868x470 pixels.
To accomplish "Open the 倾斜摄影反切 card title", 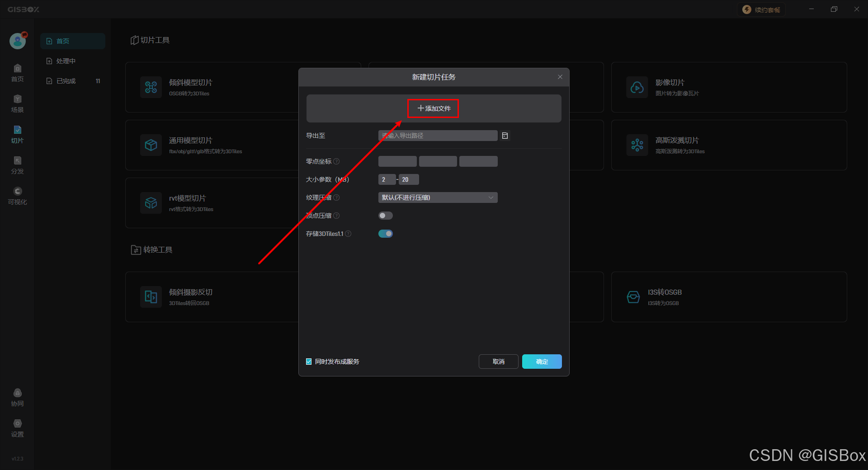I will (190, 292).
